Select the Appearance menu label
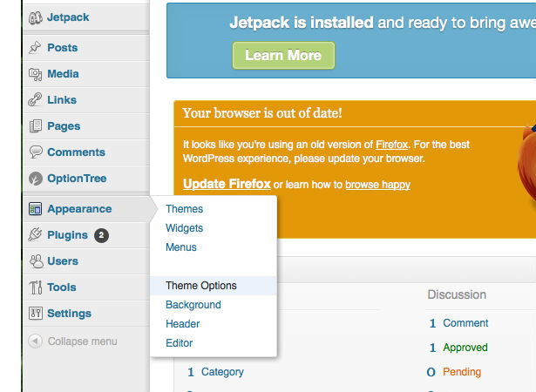 [x=79, y=209]
